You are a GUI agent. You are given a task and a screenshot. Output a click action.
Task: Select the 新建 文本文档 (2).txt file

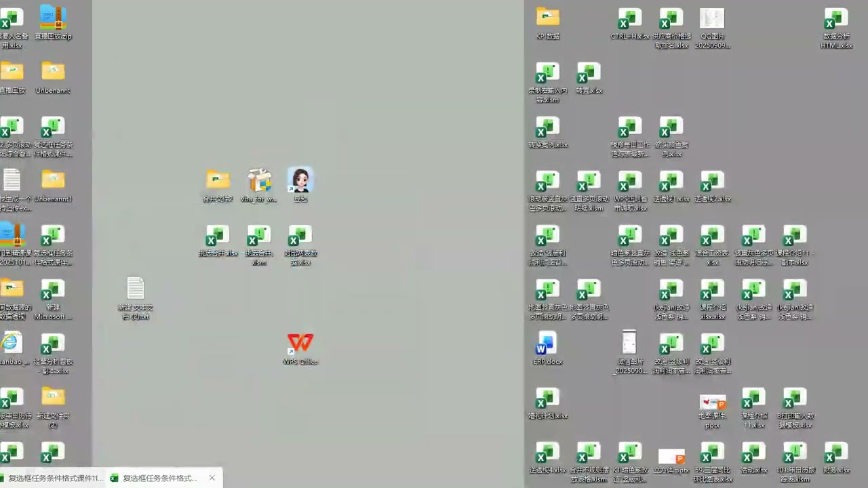pyautogui.click(x=136, y=298)
